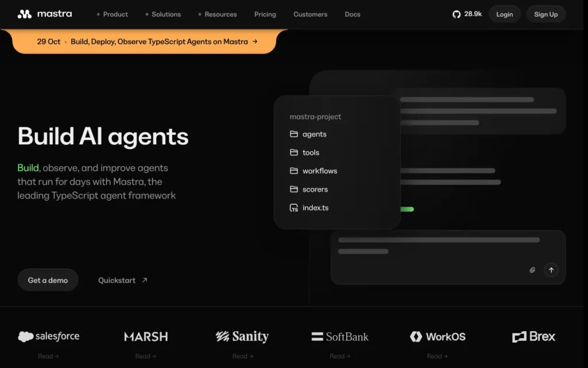Expand the Product menu

pos(113,14)
